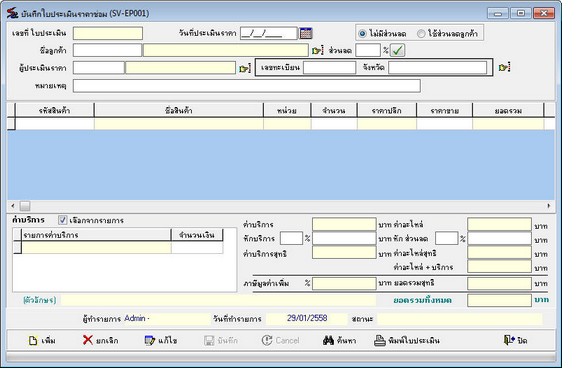
Task: Click the พิมพ์ใบประเมิน (Print) button
Action: click(x=407, y=340)
